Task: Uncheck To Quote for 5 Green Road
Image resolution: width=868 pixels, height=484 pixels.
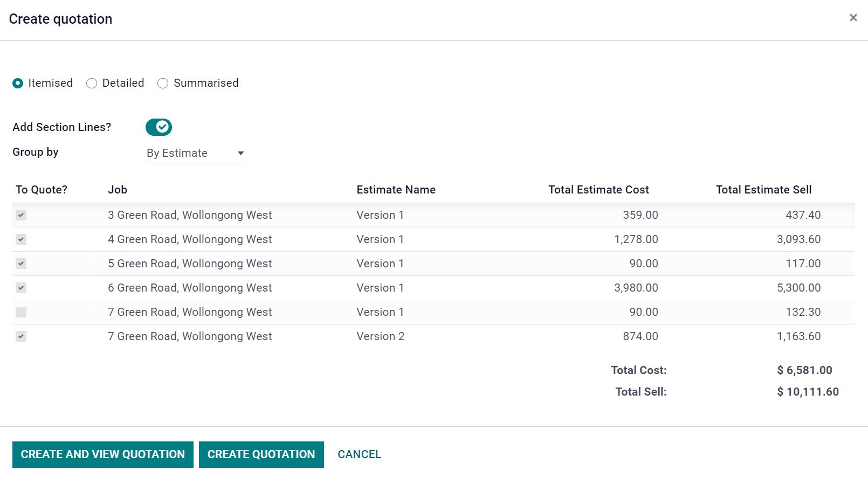Action: pyautogui.click(x=21, y=264)
